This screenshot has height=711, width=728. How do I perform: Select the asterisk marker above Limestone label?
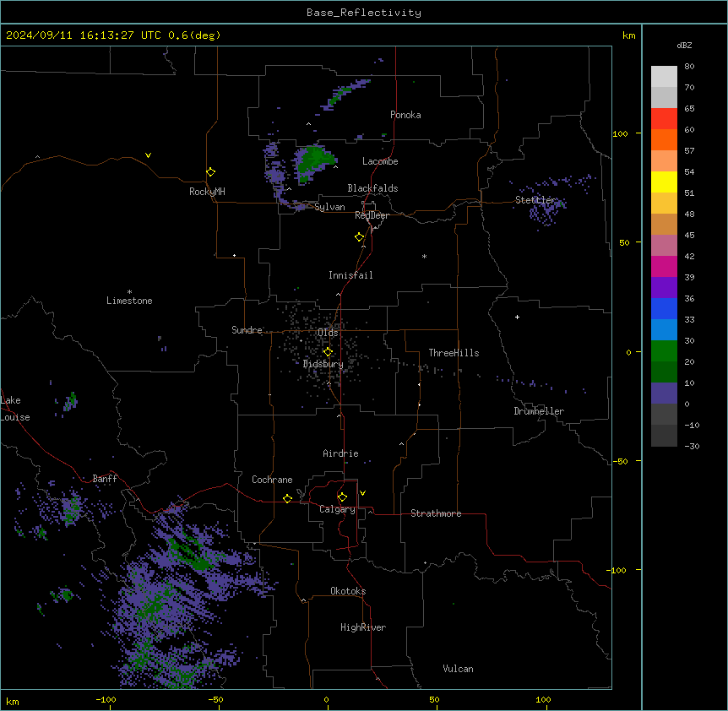tap(129, 292)
